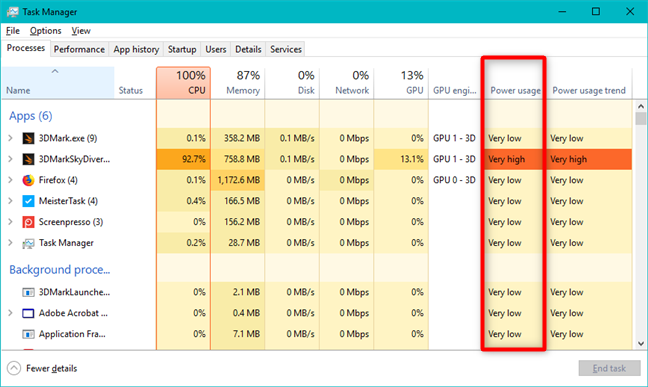This screenshot has height=387, width=648.
Task: Sort by the Status column header
Action: [x=135, y=83]
